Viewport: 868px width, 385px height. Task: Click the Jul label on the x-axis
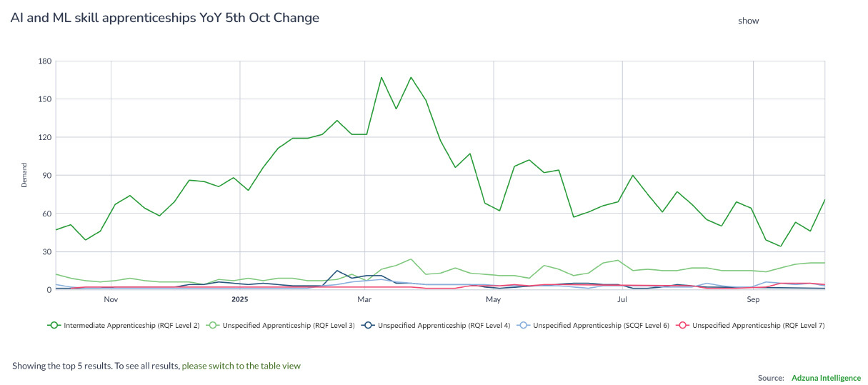(x=622, y=300)
